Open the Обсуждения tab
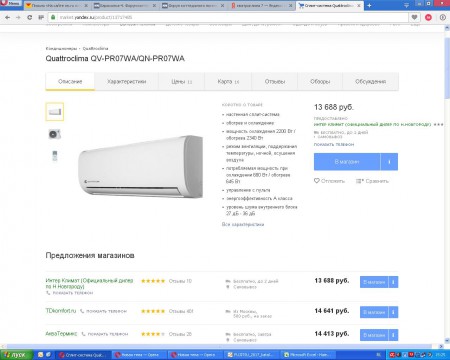 coord(371,81)
